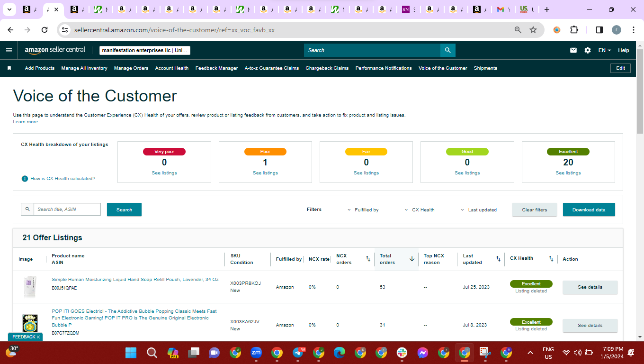
Task: Show hidden system tray icons
Action: pyautogui.click(x=530, y=353)
